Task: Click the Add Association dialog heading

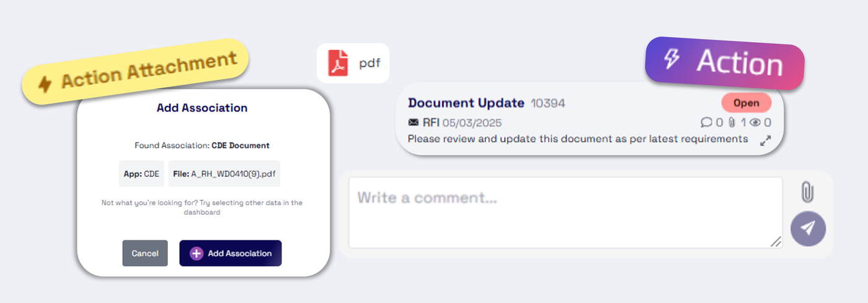Action: pos(202,108)
